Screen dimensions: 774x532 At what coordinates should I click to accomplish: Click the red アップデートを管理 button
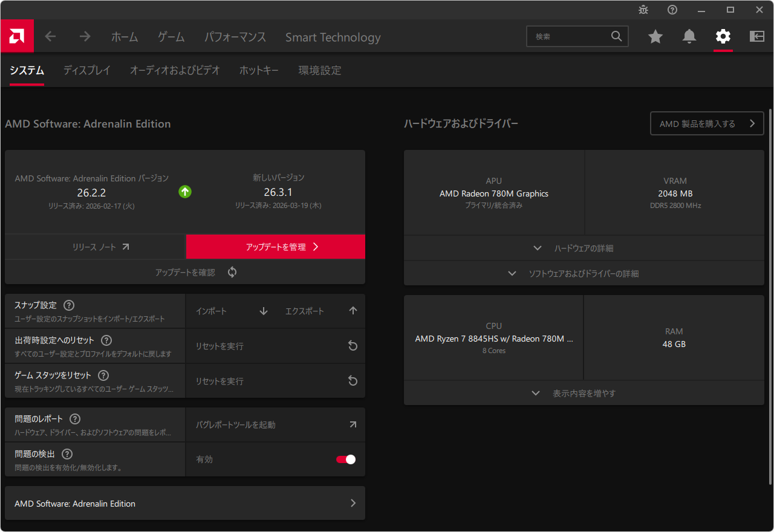pyautogui.click(x=276, y=247)
